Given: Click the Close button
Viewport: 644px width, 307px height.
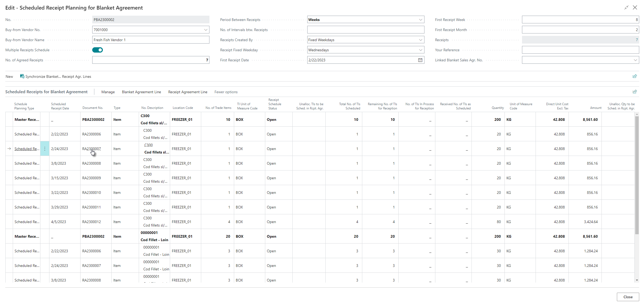Looking at the screenshot, I should [x=628, y=297].
